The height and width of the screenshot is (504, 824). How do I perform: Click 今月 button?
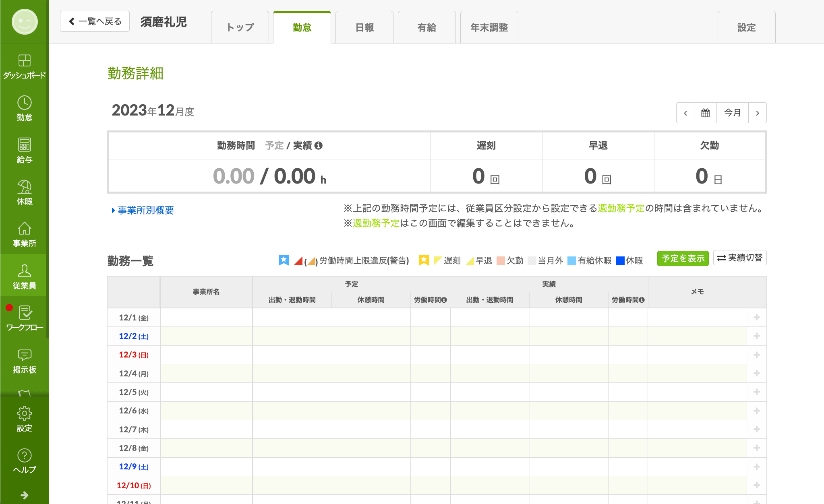pos(733,113)
